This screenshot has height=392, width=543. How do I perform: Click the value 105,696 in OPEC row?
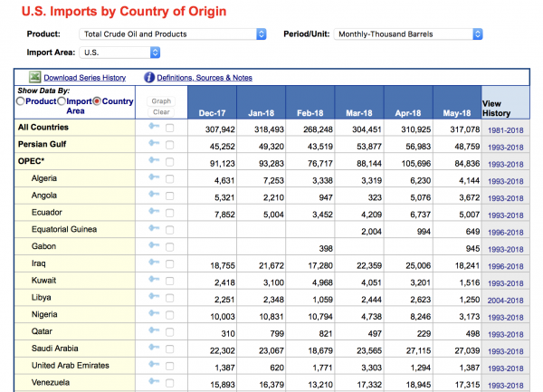416,163
